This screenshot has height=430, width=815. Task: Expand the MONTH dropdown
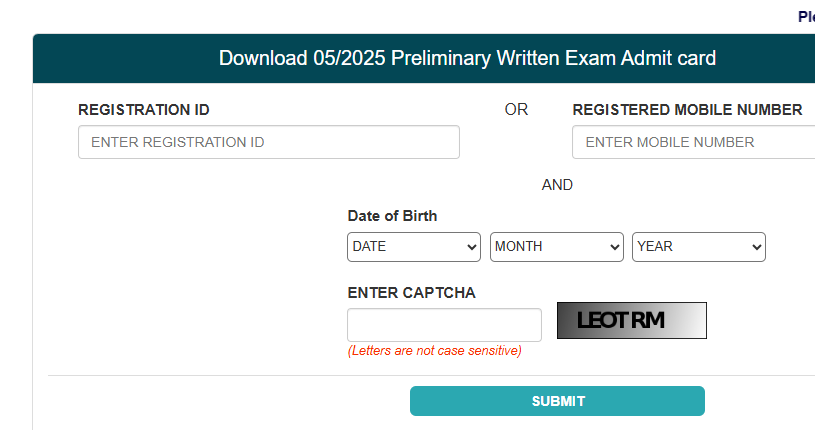556,246
